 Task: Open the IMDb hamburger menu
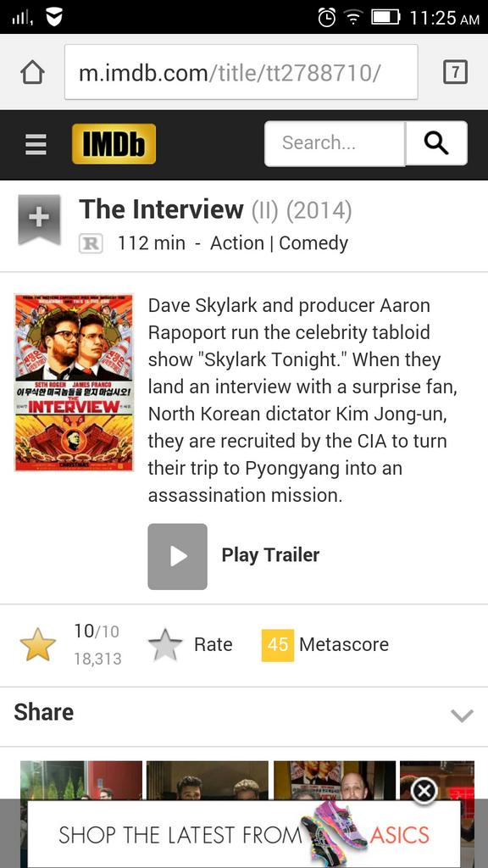coord(36,144)
